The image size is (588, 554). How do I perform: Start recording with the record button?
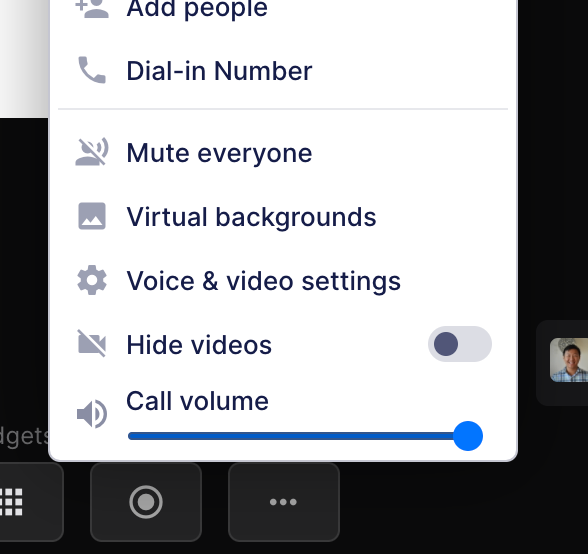[146, 502]
